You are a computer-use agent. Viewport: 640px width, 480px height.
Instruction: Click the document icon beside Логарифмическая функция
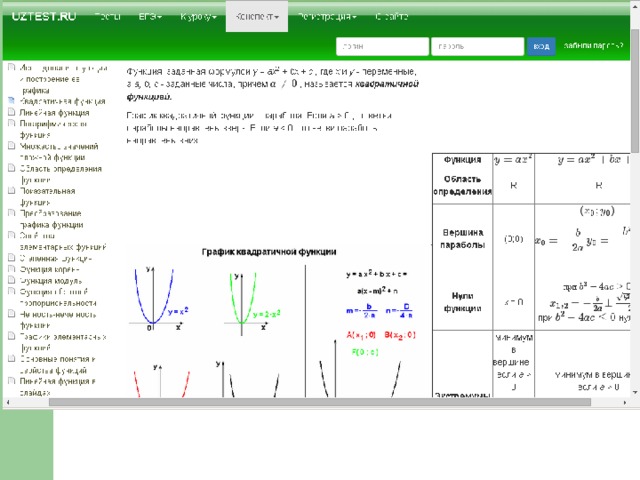(11, 123)
